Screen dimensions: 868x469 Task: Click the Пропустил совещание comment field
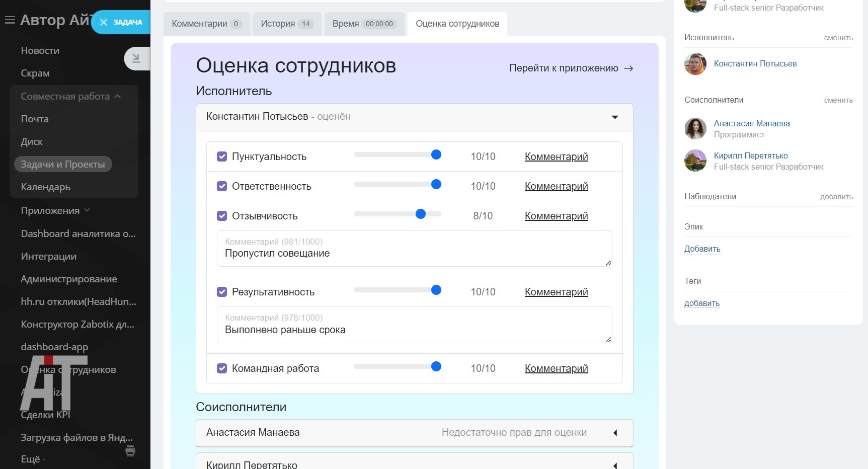tap(414, 253)
